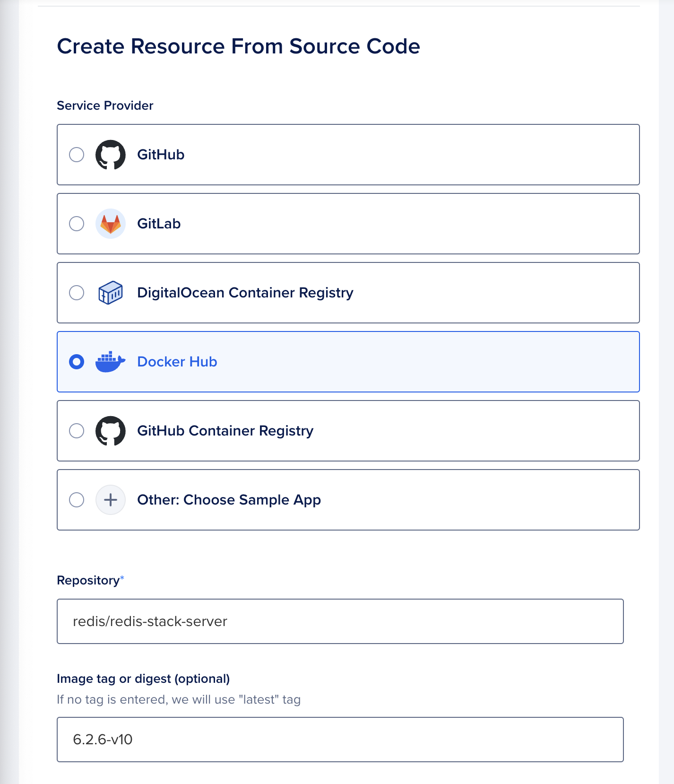Select the GitLab service provider
Viewport: 674px width, 784px height.
[x=76, y=223]
